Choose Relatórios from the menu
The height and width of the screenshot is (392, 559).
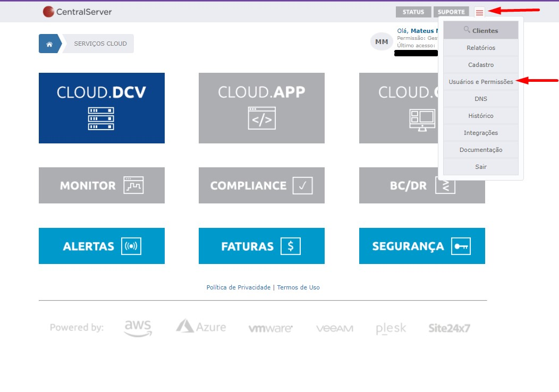click(x=480, y=48)
